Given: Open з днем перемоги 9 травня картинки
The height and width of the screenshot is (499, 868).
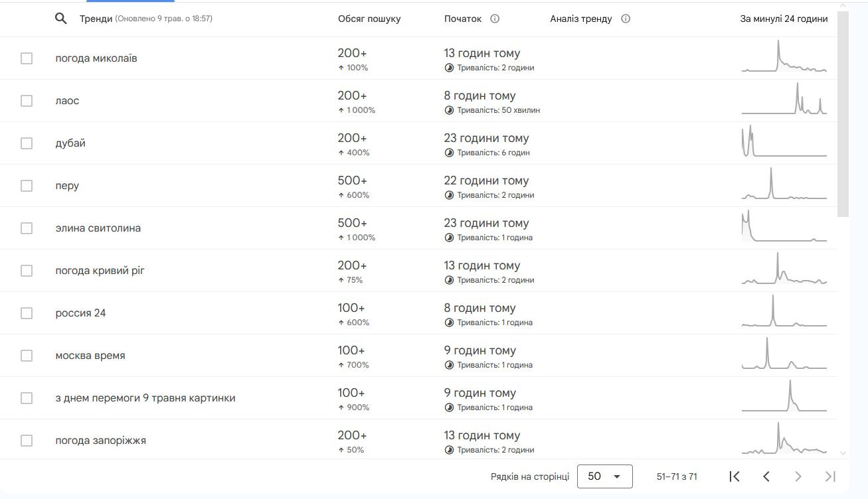Looking at the screenshot, I should click(145, 398).
